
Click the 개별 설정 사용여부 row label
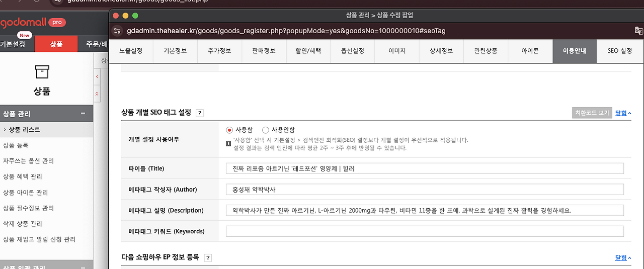coord(153,139)
